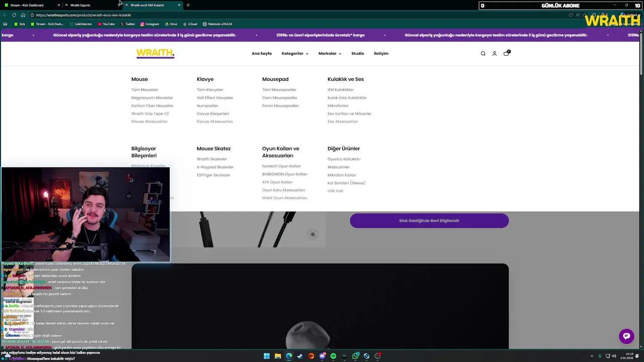Open File Explorer from the taskbar
Viewport: 644px width, 362px height.
point(278,356)
